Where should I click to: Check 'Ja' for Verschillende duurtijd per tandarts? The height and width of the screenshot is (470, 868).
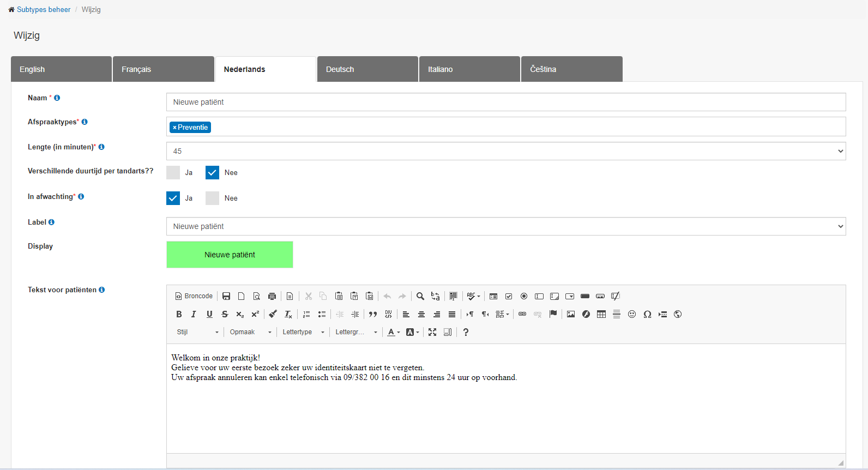click(173, 173)
